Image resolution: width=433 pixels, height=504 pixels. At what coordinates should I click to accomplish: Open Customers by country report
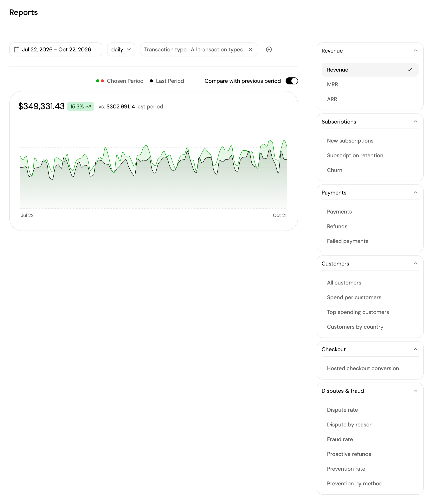370,327
